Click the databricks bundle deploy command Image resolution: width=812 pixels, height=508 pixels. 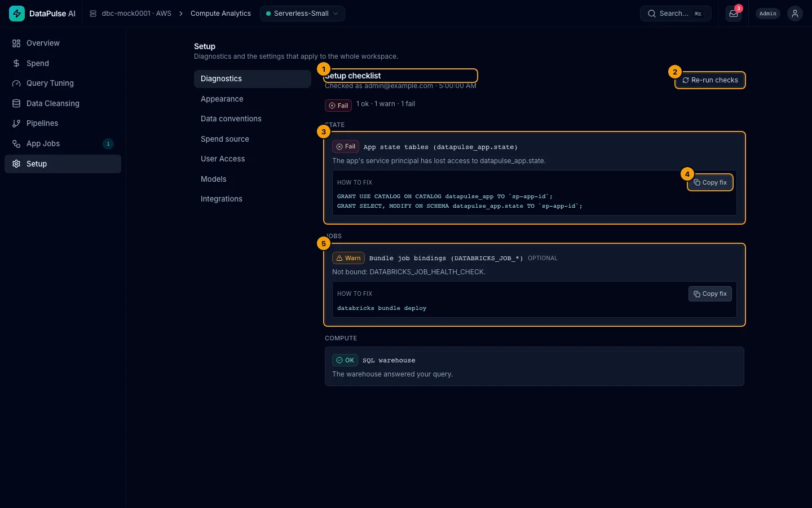(382, 308)
